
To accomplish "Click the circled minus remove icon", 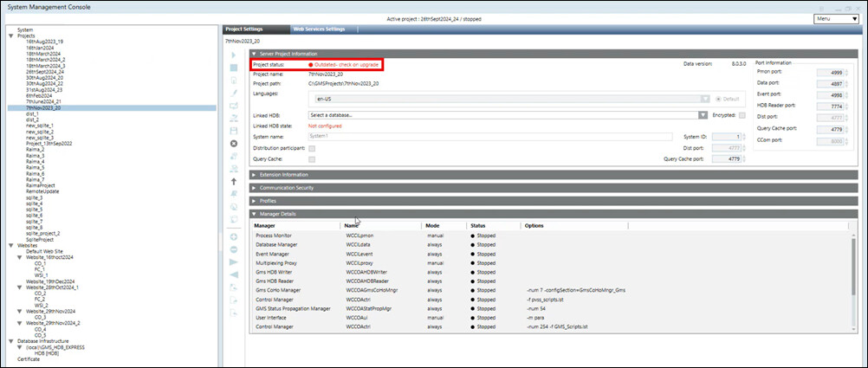I will tap(234, 249).
